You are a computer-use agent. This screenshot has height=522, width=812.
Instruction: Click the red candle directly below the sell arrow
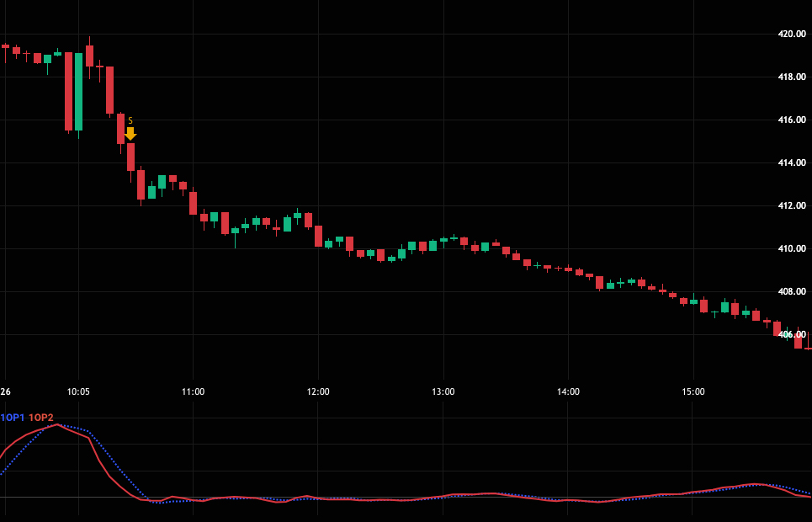pyautogui.click(x=130, y=157)
